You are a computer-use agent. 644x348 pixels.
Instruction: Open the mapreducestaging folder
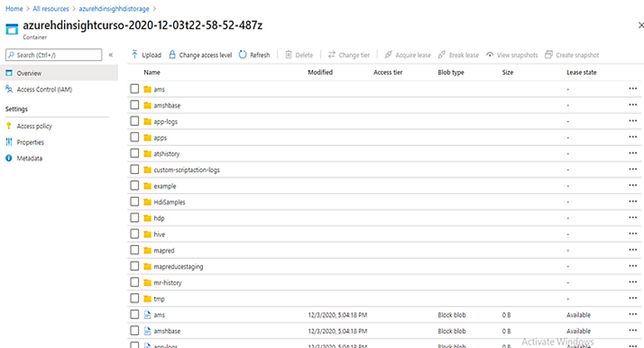(x=179, y=266)
